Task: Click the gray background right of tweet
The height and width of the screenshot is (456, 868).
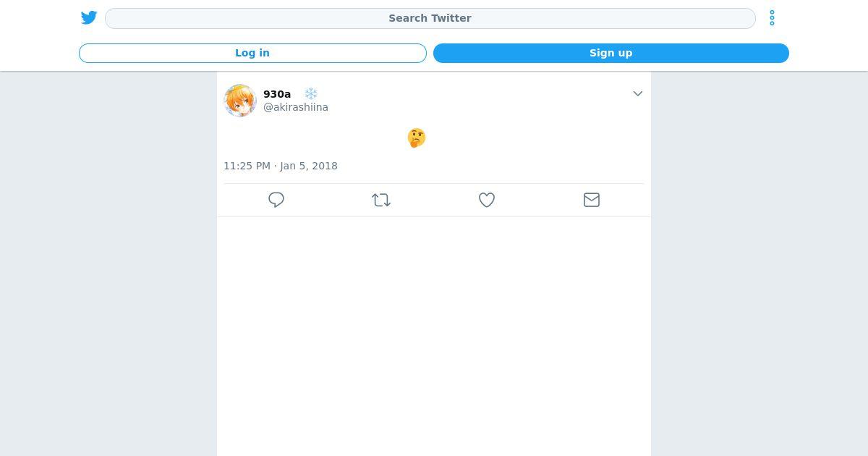Action: click(x=759, y=261)
